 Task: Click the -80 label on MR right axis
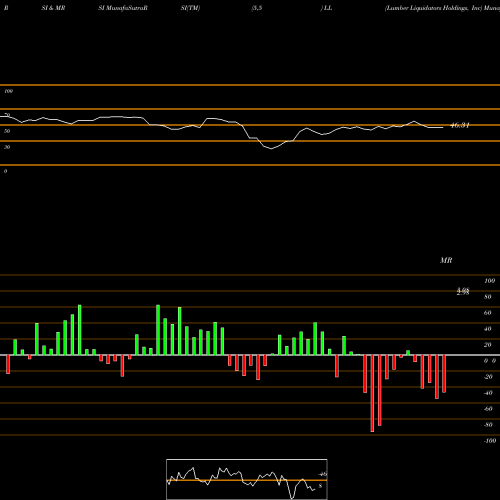(488, 425)
